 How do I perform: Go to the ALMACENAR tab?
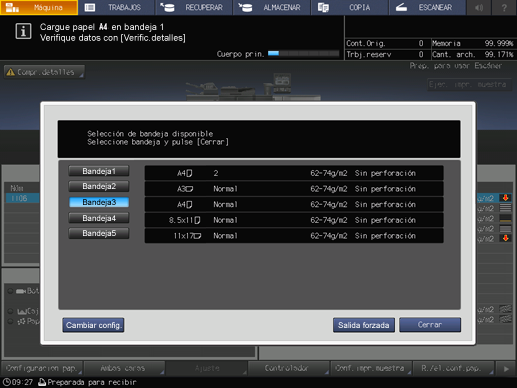(x=272, y=7)
